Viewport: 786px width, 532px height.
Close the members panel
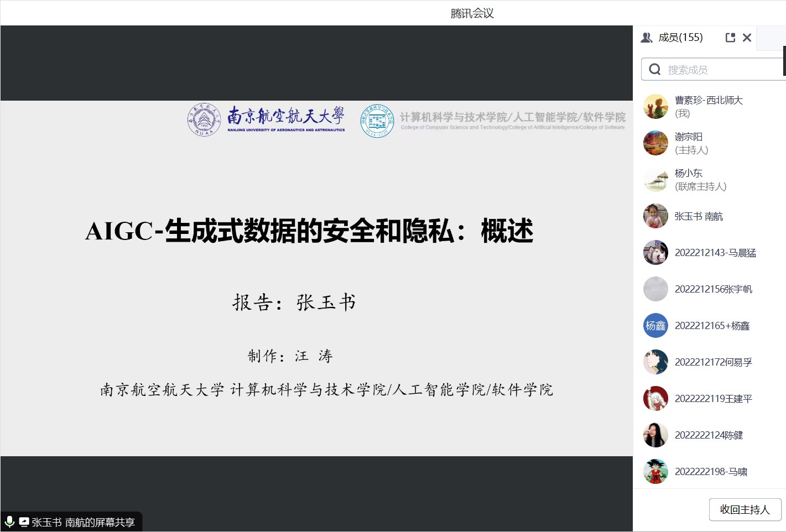coord(747,38)
